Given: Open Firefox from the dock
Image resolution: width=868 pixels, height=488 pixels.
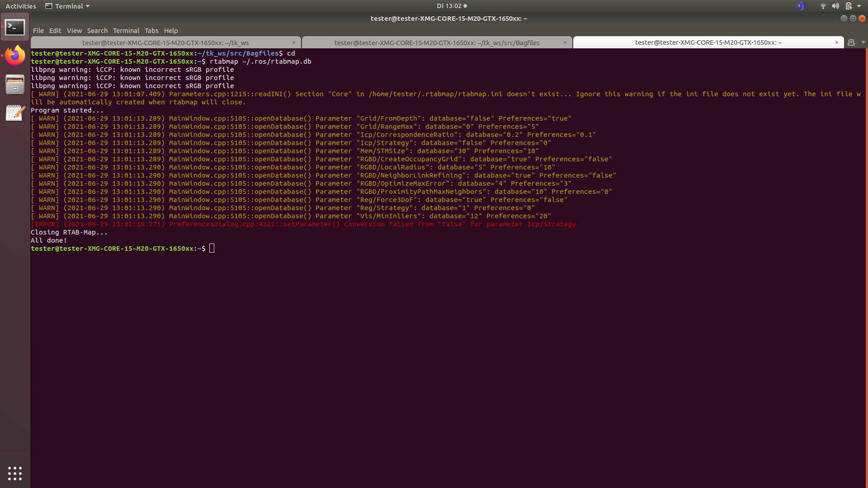Looking at the screenshot, I should (x=15, y=56).
